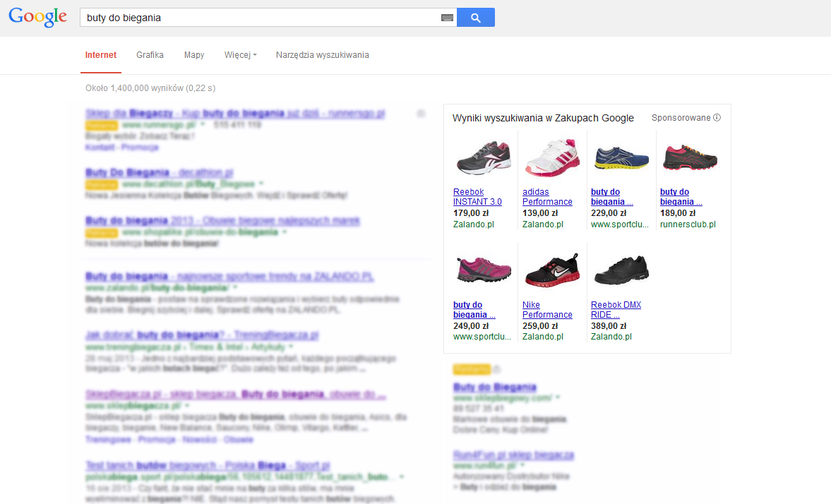Click 'Wyniki wyszukiwania w Zakupach Google' heading

tap(543, 118)
